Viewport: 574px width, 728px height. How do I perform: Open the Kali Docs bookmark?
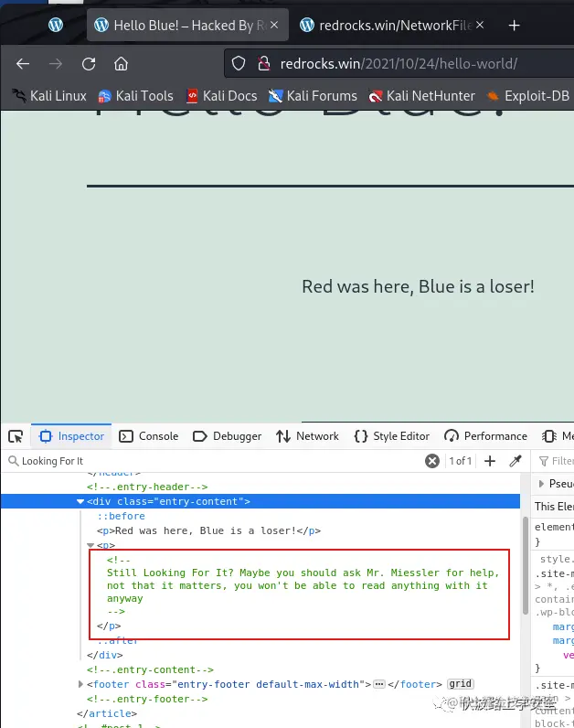point(221,96)
